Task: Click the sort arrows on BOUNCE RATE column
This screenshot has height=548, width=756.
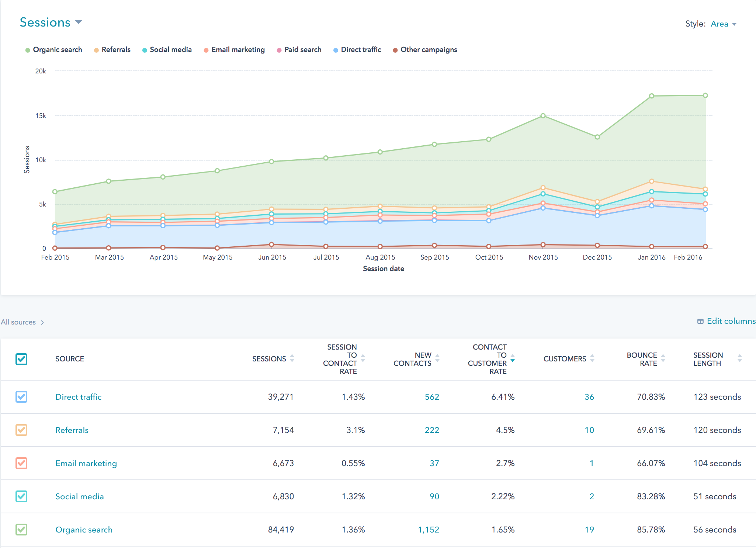Action: point(663,358)
